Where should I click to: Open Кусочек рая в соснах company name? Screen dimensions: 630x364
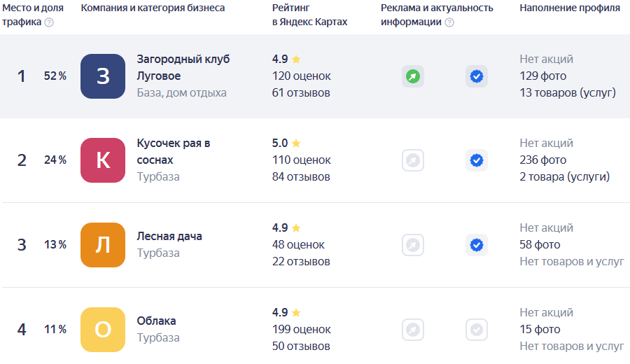[x=174, y=151]
